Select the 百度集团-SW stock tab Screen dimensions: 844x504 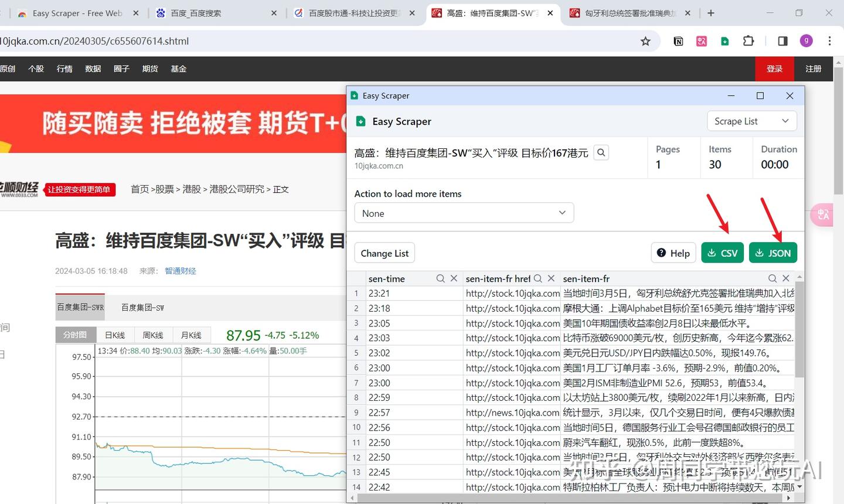142,307
